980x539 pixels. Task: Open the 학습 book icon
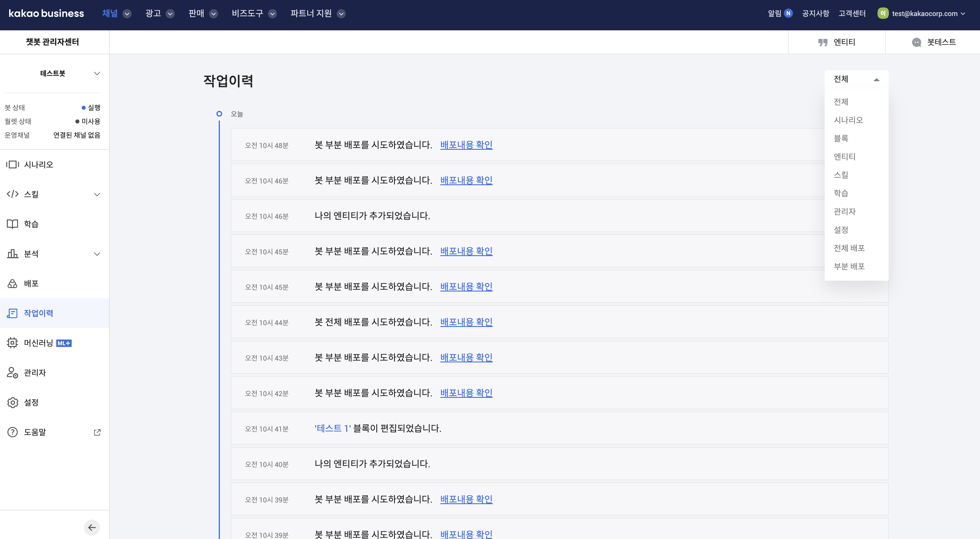point(13,224)
